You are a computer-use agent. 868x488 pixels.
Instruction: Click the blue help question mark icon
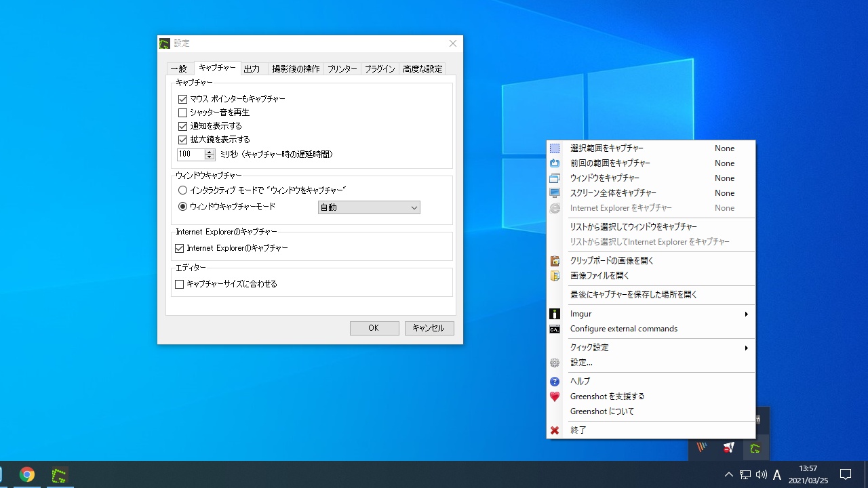(x=555, y=382)
